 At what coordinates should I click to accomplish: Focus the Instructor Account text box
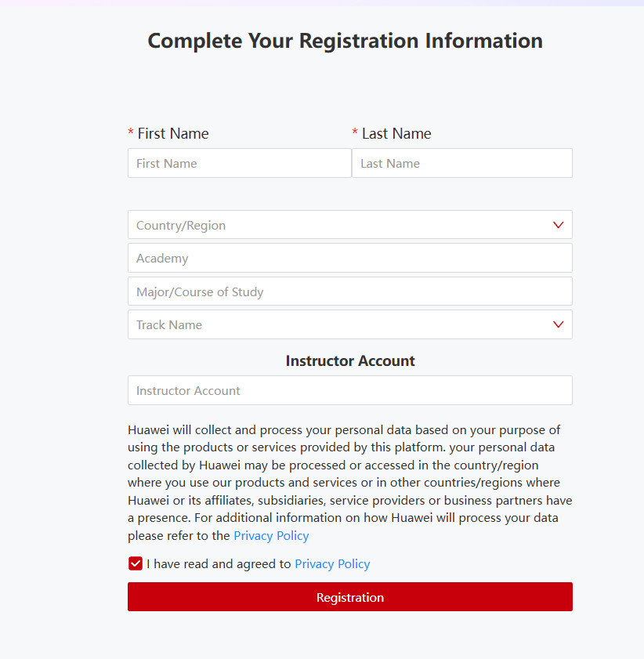click(349, 390)
